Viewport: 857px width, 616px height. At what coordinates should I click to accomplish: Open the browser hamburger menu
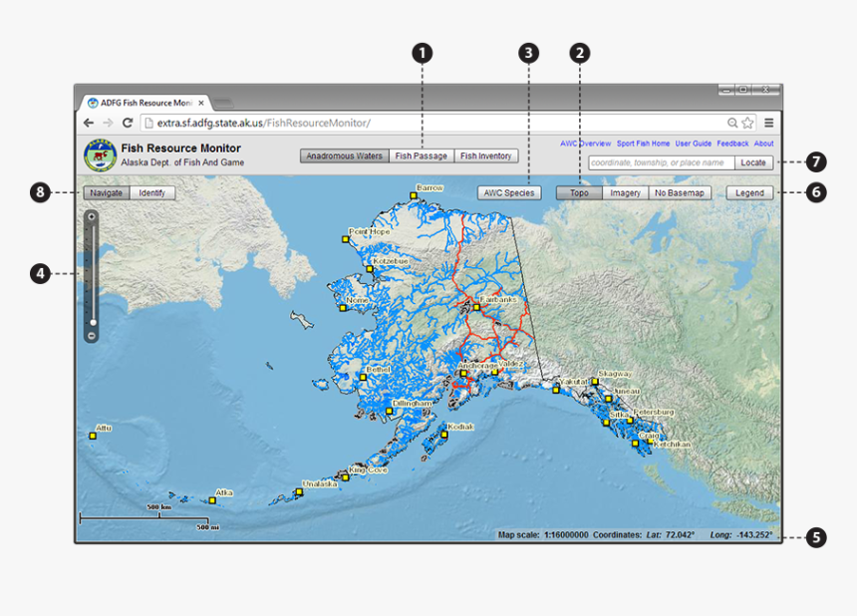click(x=769, y=123)
